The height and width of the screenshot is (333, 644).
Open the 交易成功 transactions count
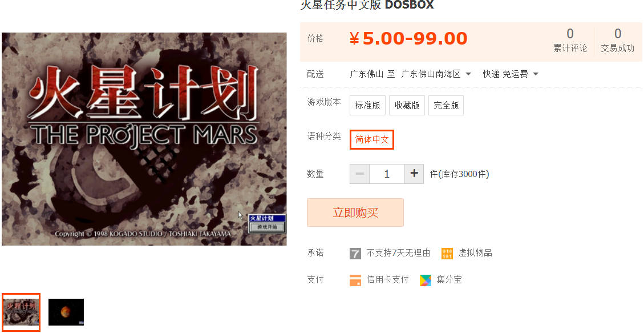point(617,41)
